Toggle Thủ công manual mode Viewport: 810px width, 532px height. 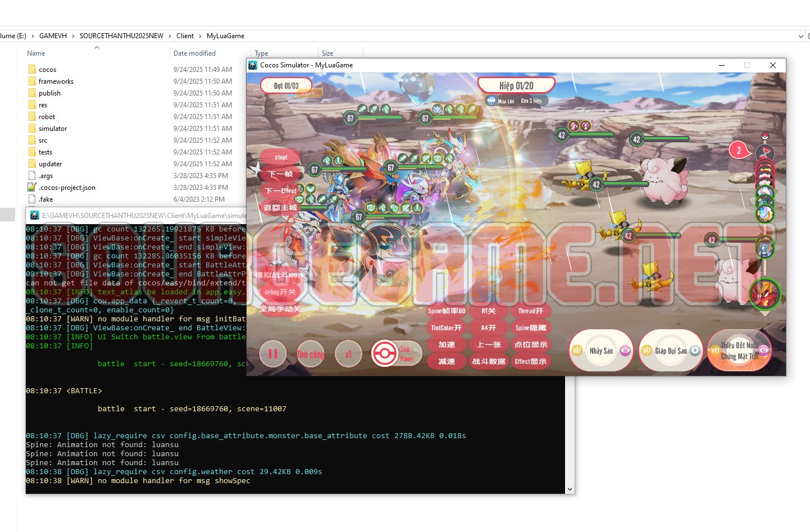click(310, 354)
